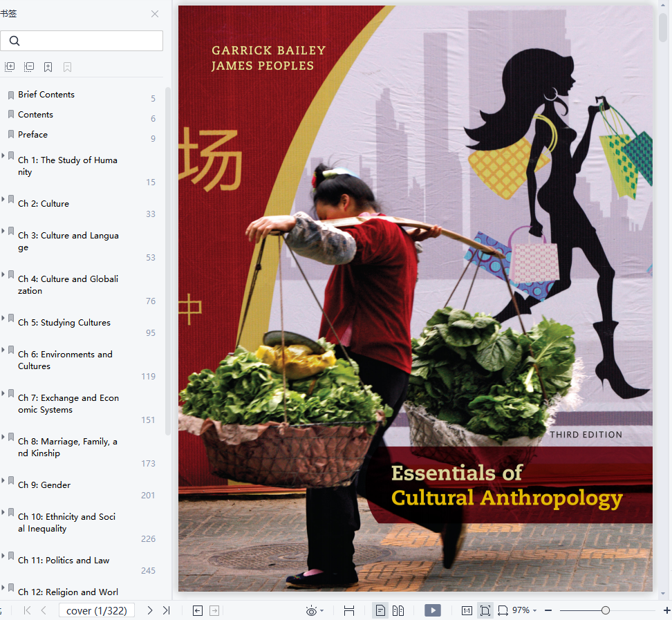Open the Contents bookmark

pos(35,115)
